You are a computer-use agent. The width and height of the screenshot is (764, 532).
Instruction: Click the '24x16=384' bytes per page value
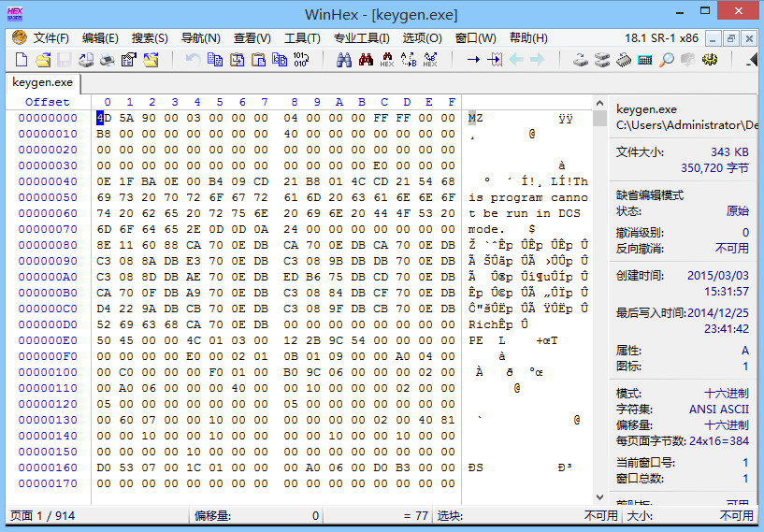pyautogui.click(x=719, y=441)
